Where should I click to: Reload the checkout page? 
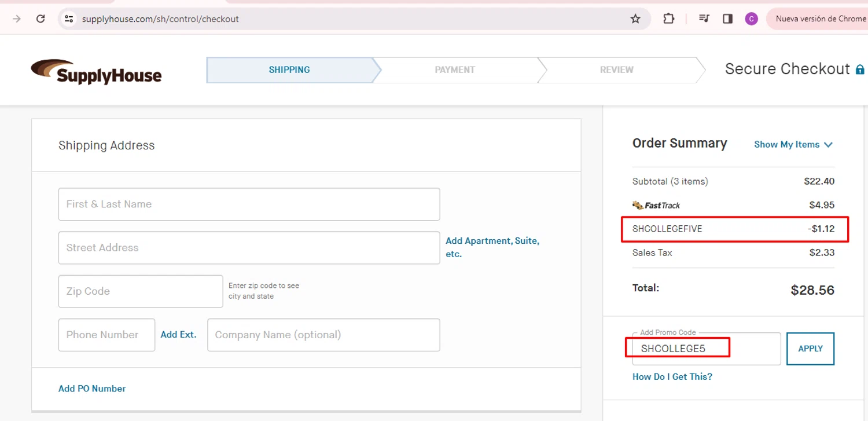(41, 19)
